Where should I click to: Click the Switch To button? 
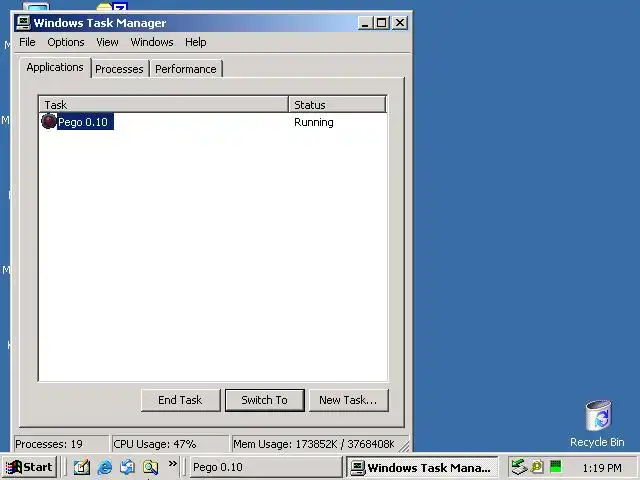click(x=264, y=400)
